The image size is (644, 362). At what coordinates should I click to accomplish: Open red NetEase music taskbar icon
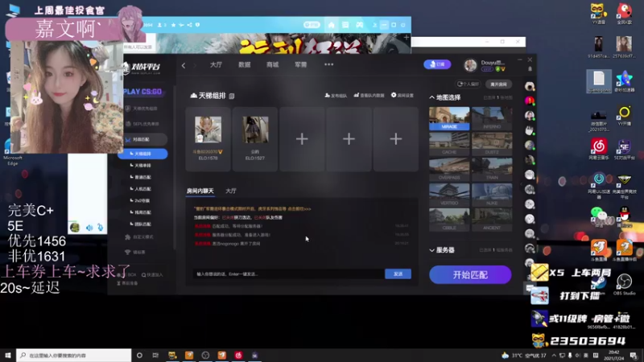pyautogui.click(x=238, y=356)
